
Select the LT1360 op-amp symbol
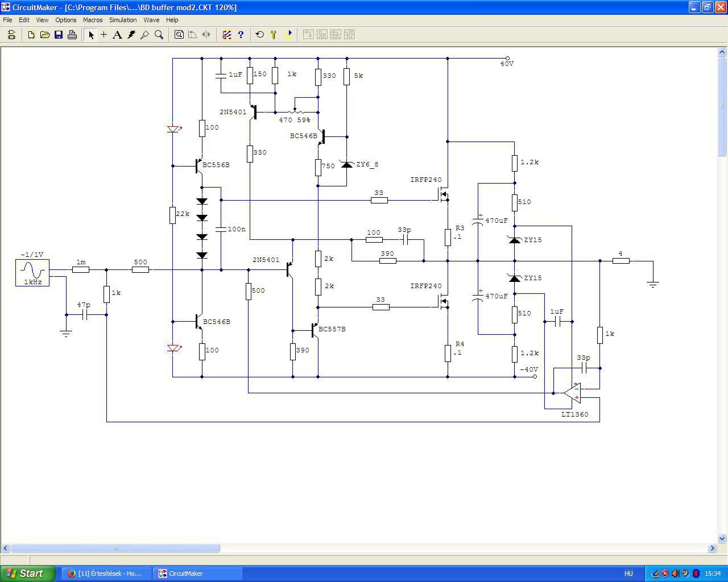(572, 393)
